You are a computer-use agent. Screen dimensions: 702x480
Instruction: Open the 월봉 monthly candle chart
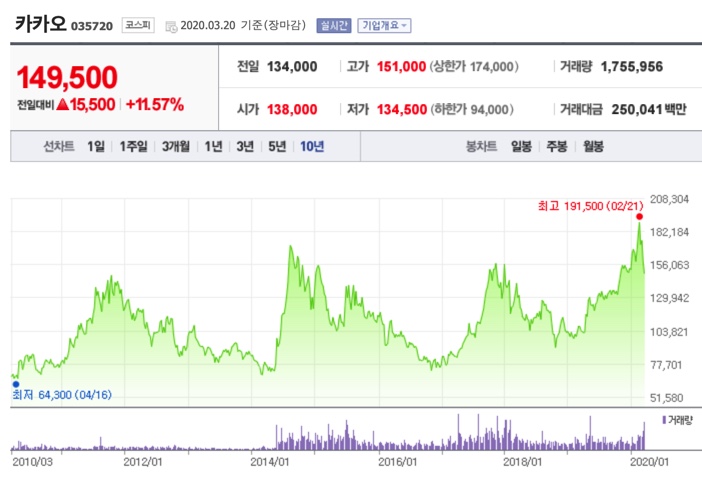[x=593, y=146]
